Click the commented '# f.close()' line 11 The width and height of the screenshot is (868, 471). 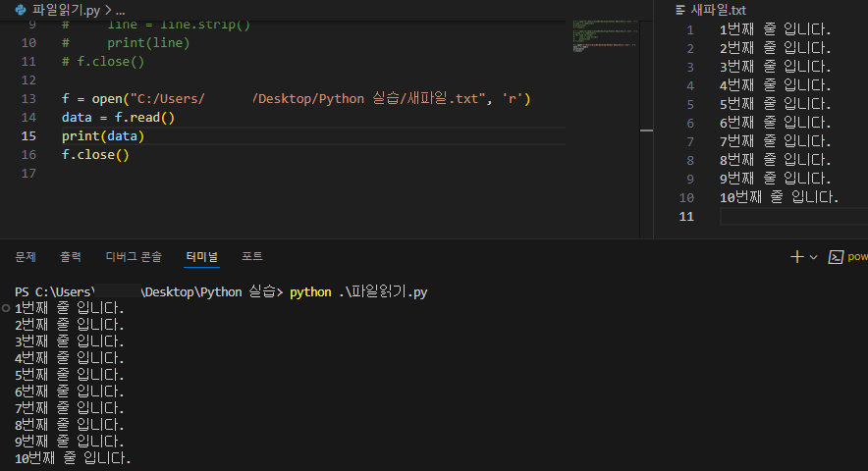coord(103,62)
